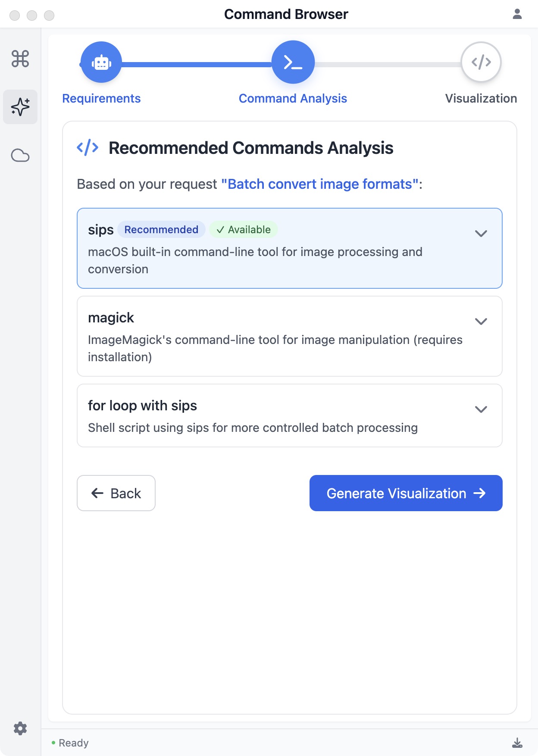
Task: Click the "Batch convert image formats" request text
Action: click(320, 184)
